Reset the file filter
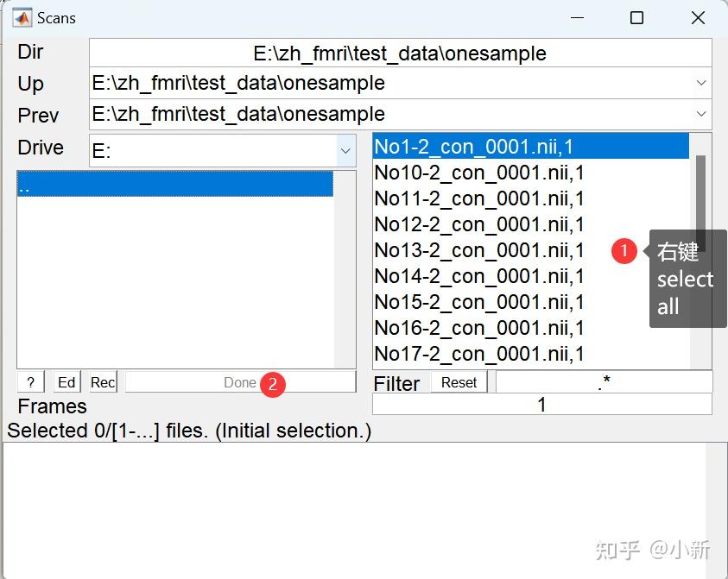Screen dimensions: 728x579 click(x=459, y=381)
